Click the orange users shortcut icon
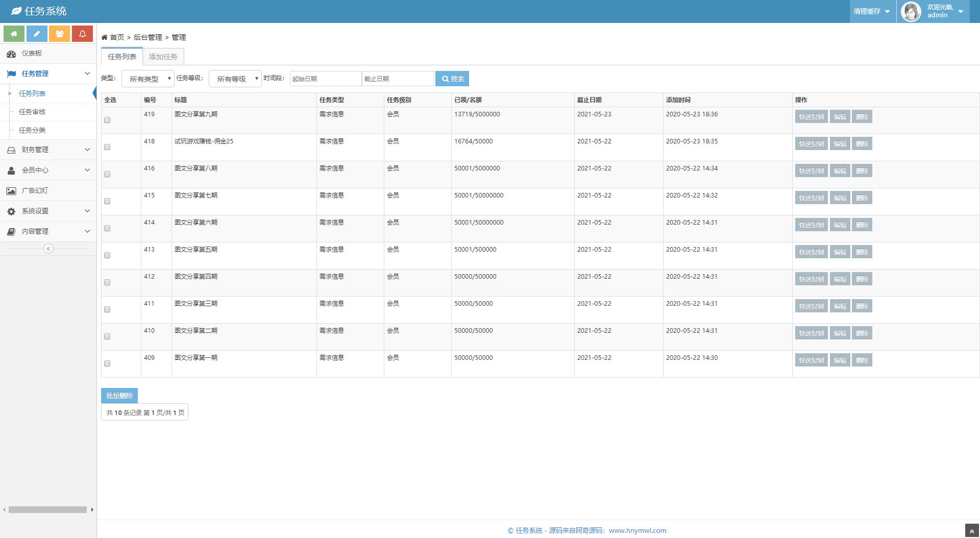The height and width of the screenshot is (538, 980). (x=59, y=34)
